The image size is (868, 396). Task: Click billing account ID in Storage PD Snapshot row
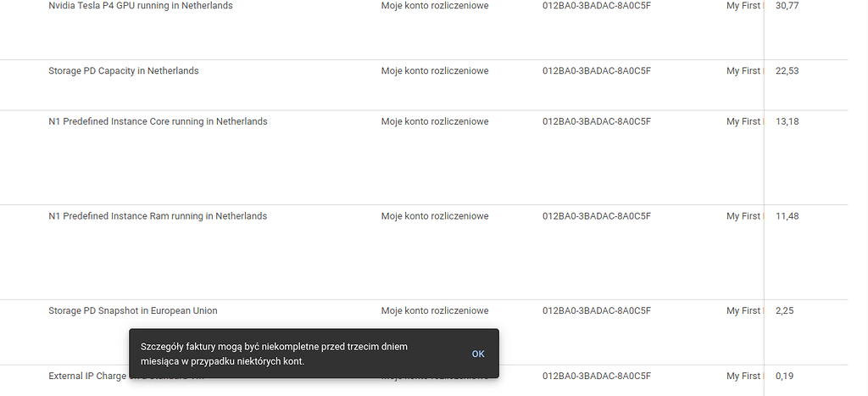[596, 311]
